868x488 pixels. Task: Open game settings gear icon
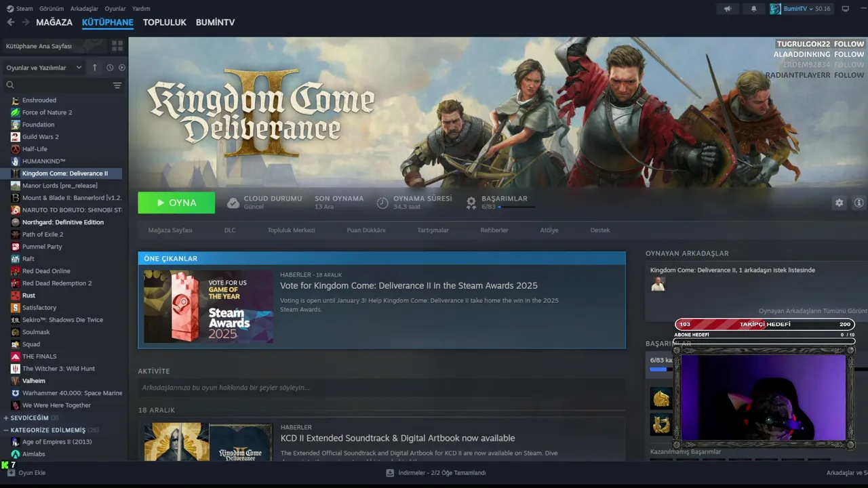point(840,203)
